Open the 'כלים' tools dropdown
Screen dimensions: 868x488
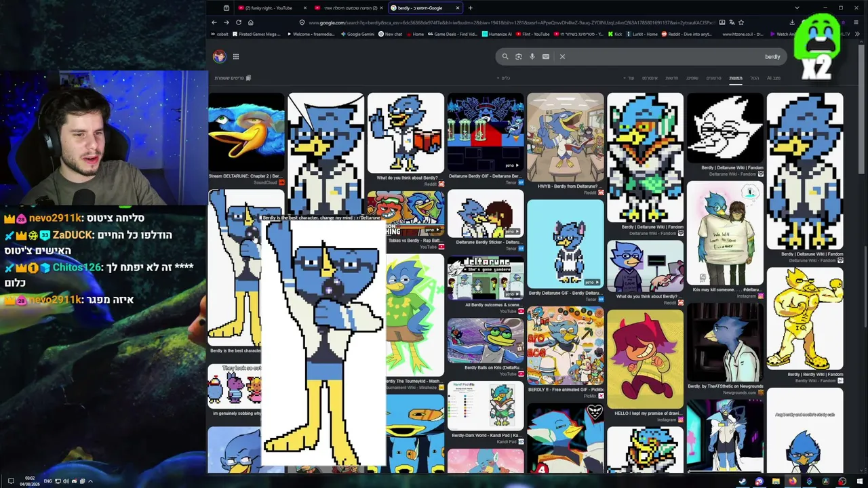[x=505, y=78]
